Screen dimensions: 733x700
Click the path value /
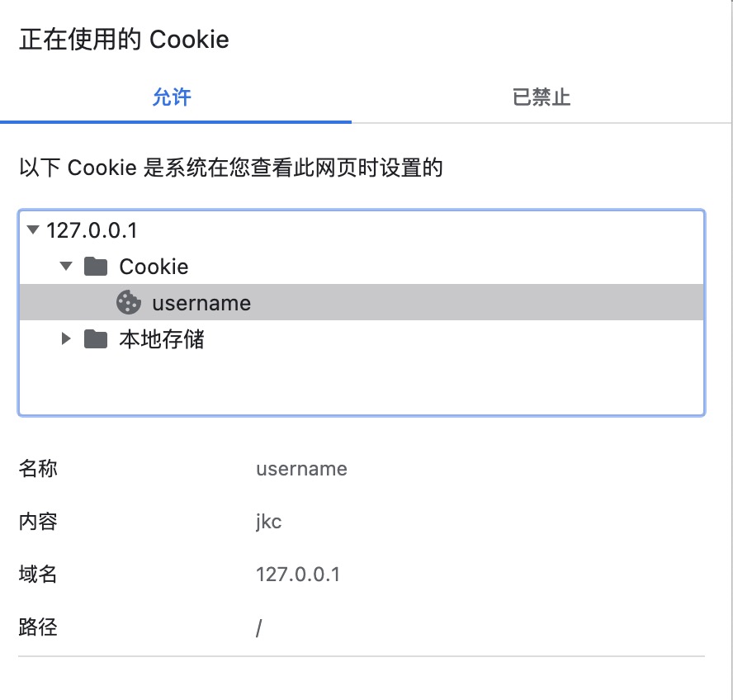(258, 628)
